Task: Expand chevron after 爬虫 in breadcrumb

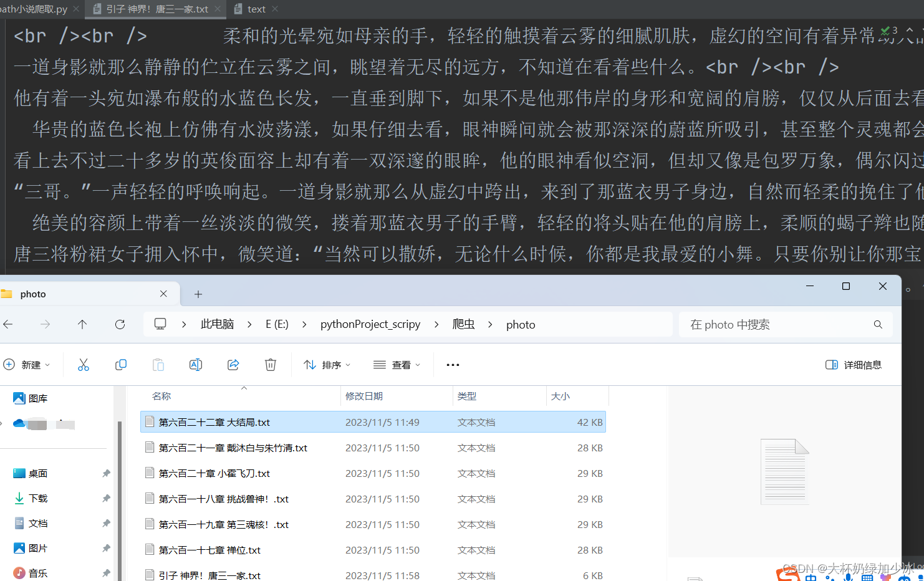Action: [491, 324]
